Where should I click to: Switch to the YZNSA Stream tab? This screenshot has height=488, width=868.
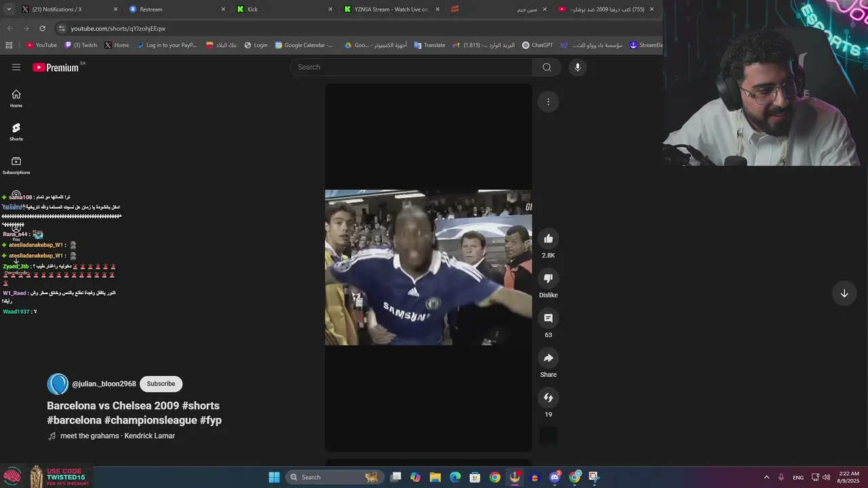pos(392,9)
